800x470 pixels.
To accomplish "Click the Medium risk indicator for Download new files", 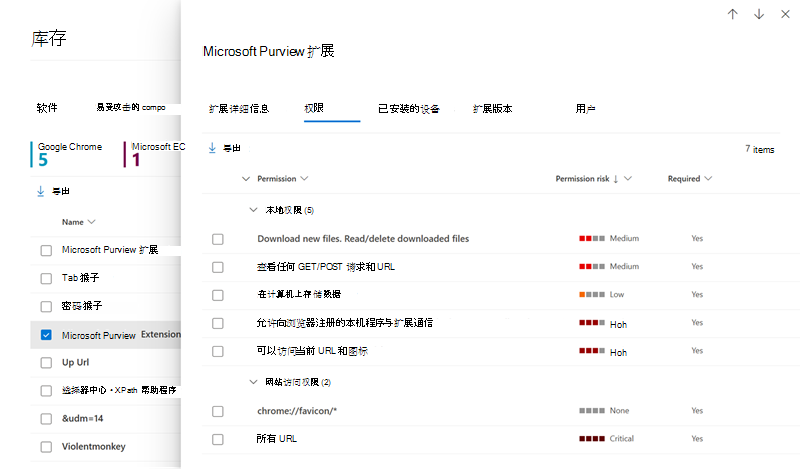I will (592, 238).
